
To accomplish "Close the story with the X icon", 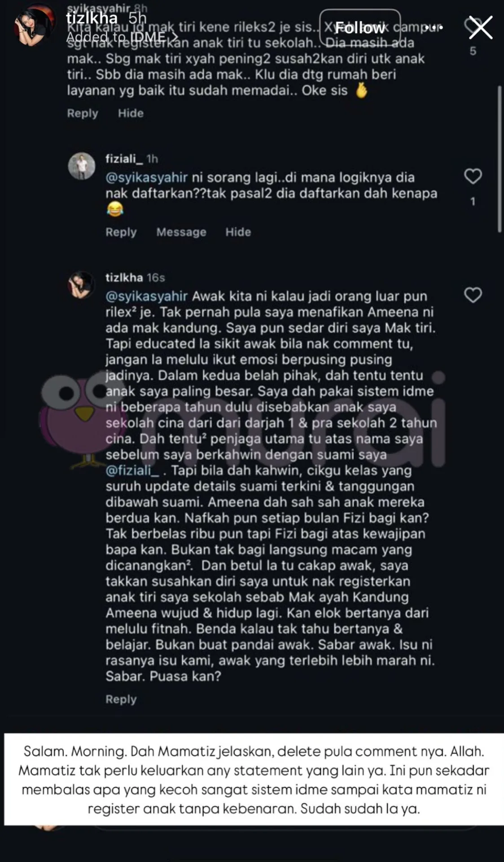I will 481,28.
